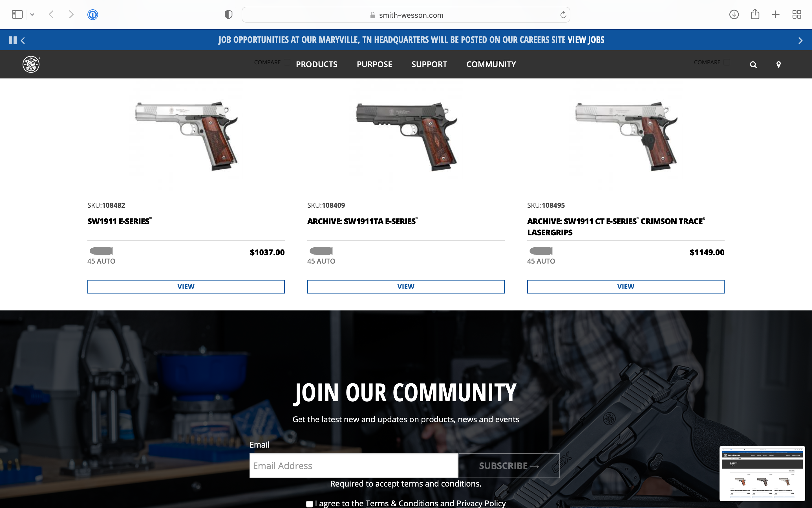Open ARCHIVE: SW1911 CT E-SERIES Crimson Trace title
Screen dimensions: 812x508
(x=616, y=227)
